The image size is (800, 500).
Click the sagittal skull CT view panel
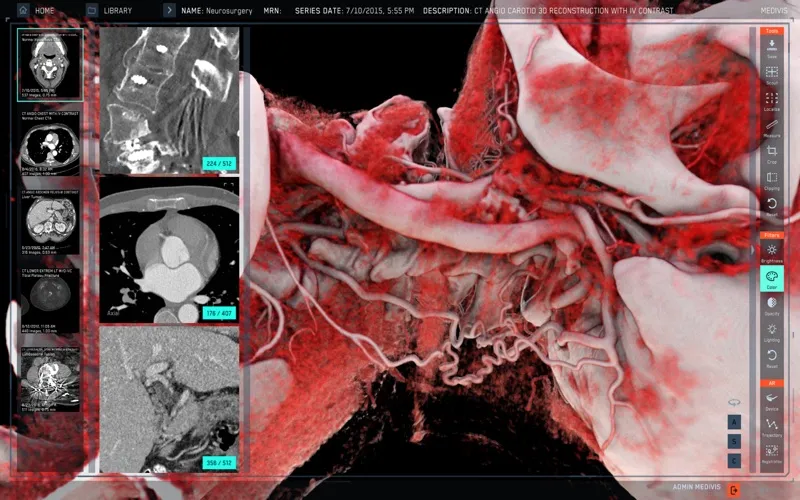point(169,101)
